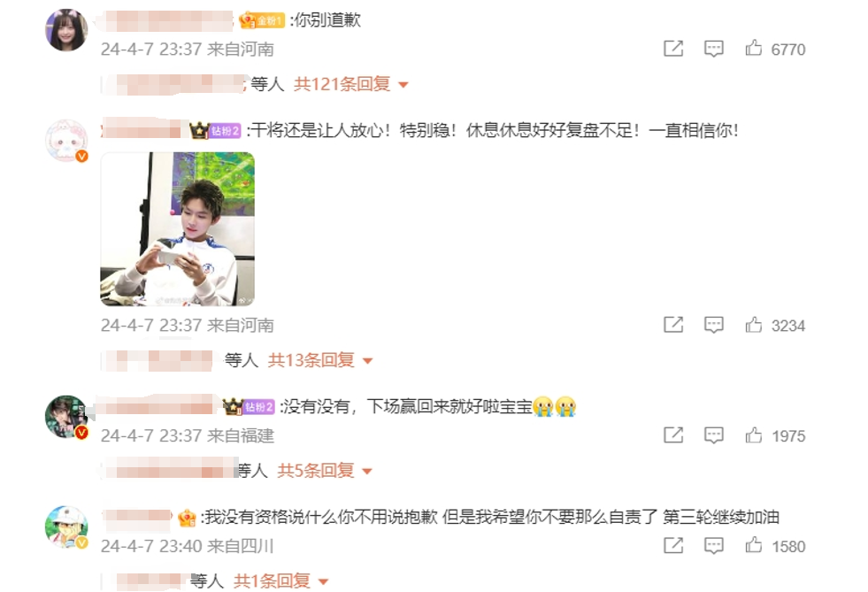Image resolution: width=868 pixels, height=592 pixels.
Task: Reply to the comment with 6770 likes
Action: click(x=713, y=49)
